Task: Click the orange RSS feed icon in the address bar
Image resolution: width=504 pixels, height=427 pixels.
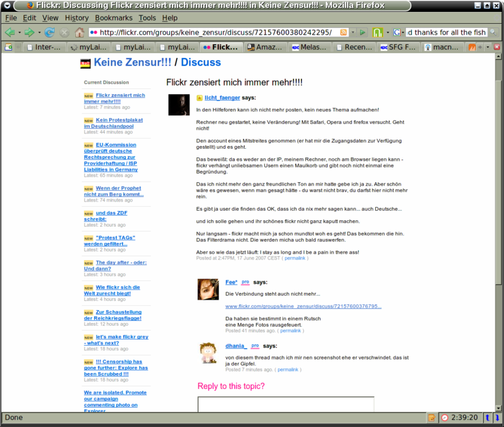Action: 343,32
